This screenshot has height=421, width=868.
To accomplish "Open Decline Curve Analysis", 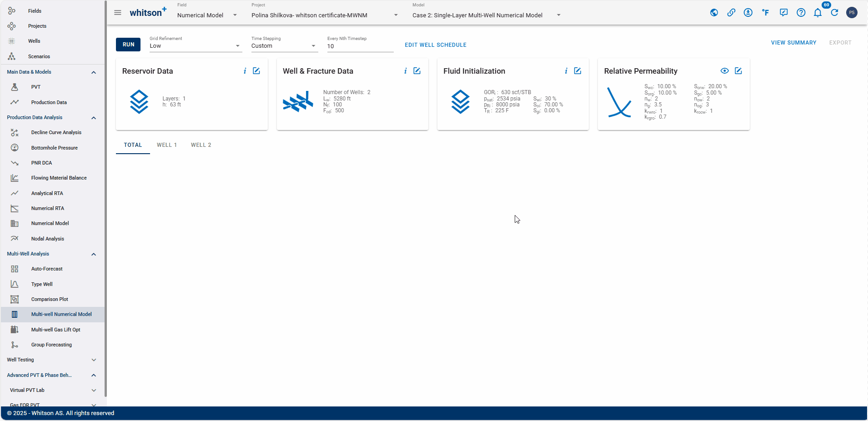I will [52, 132].
